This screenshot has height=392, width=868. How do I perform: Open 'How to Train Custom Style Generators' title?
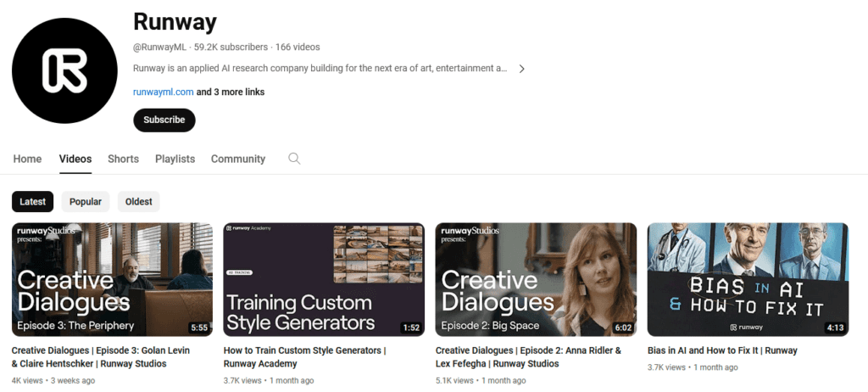(304, 356)
